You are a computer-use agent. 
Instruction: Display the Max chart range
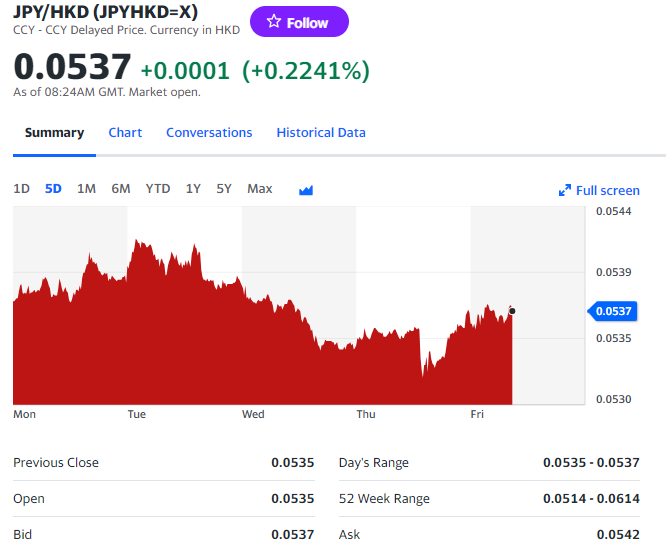coord(260,189)
